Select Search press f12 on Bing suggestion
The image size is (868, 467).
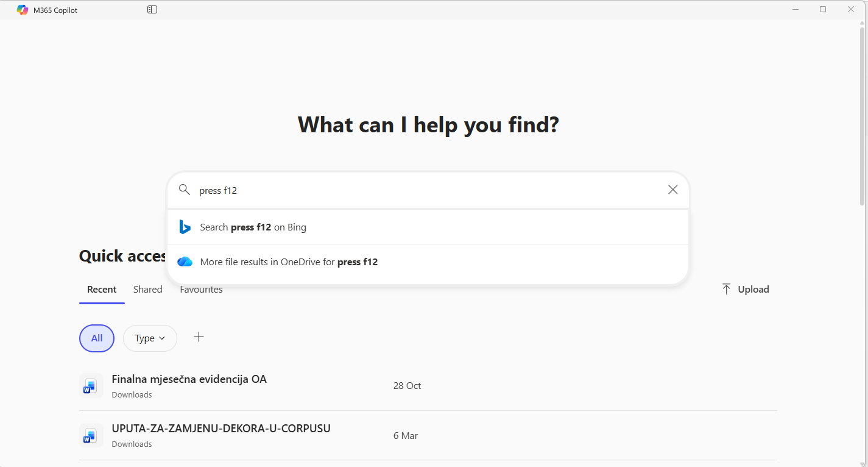(x=253, y=227)
